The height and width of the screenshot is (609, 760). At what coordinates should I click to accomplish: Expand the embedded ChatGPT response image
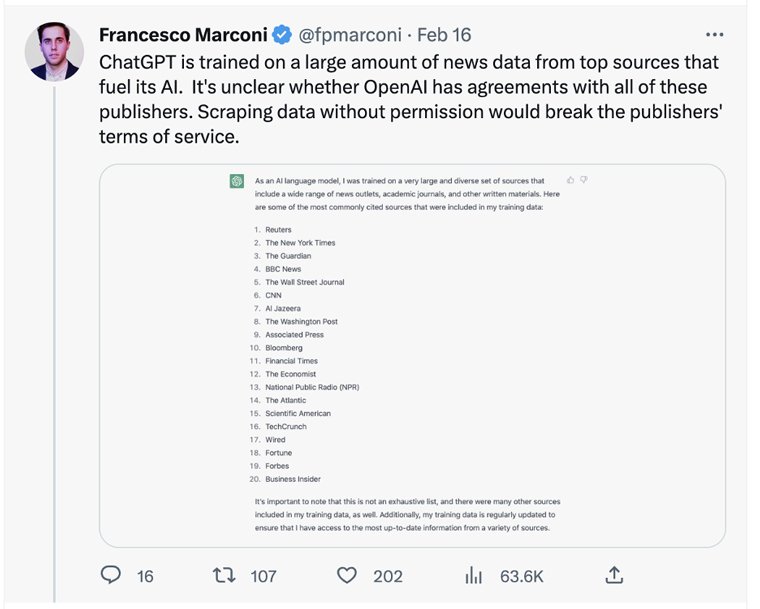pyautogui.click(x=412, y=355)
